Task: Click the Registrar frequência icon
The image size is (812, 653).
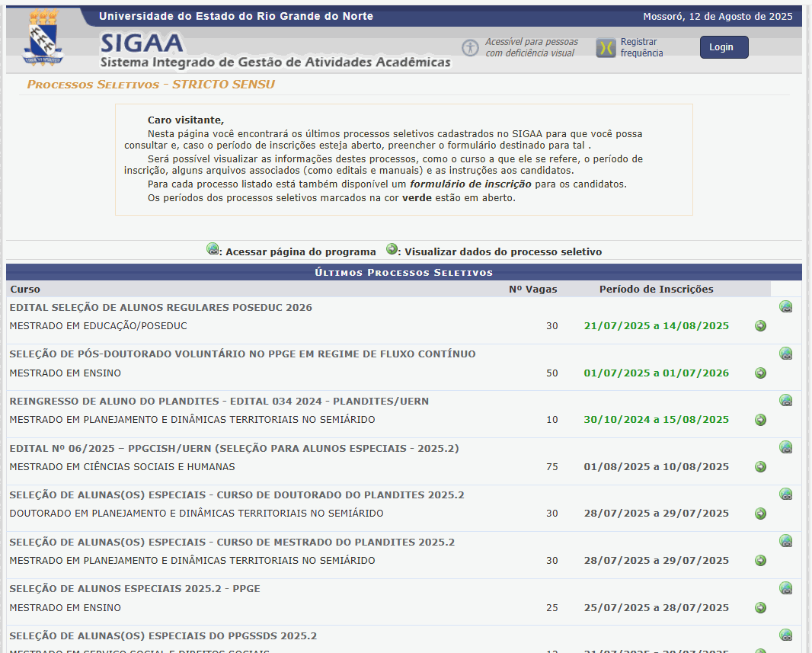Action: 606,48
